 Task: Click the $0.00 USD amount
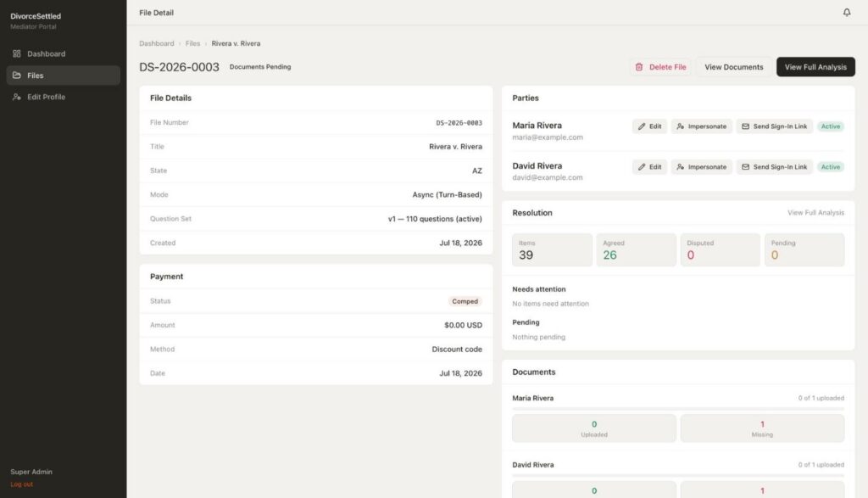coord(464,325)
